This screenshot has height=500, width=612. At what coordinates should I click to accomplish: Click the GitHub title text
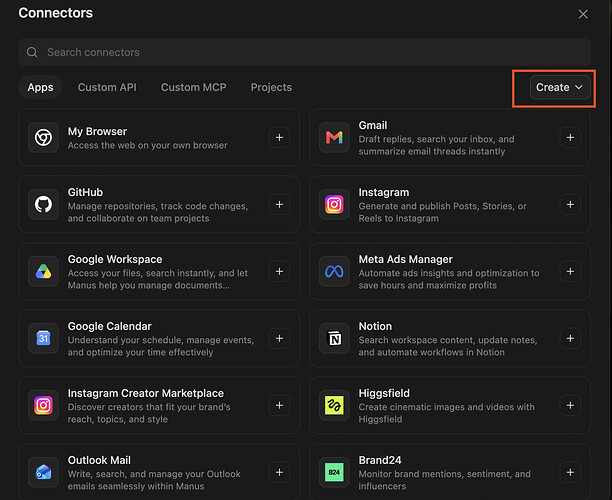[85, 192]
